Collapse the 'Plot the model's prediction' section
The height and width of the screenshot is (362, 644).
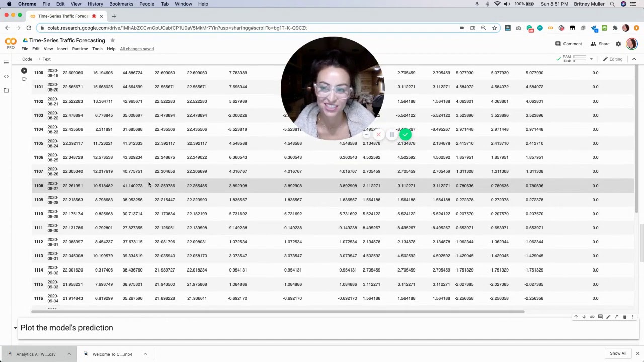[15, 328]
